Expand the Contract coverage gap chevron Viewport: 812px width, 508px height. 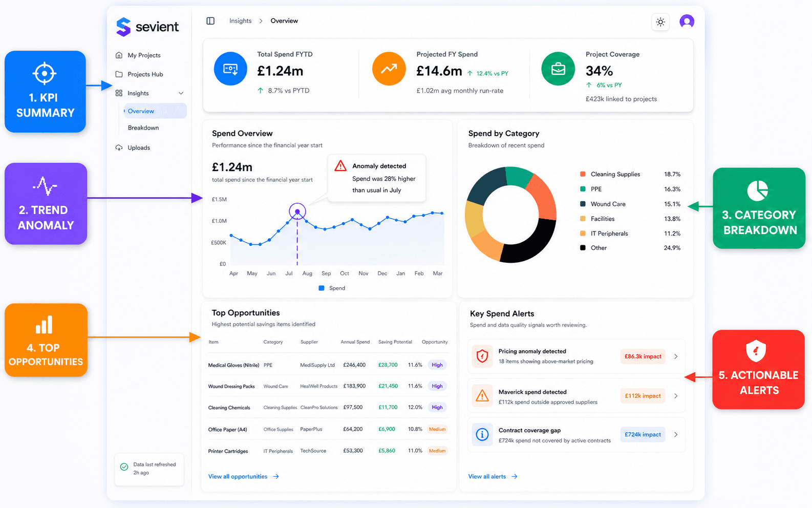676,435
